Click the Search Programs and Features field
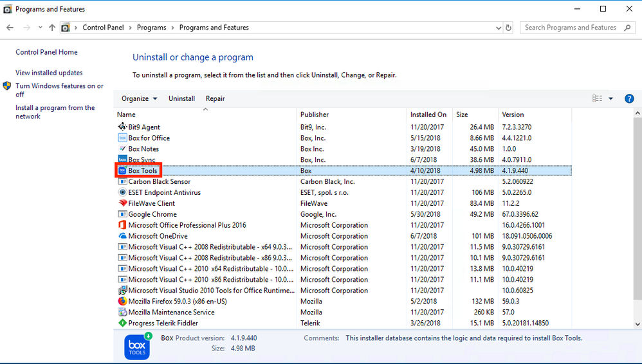 pyautogui.click(x=577, y=28)
